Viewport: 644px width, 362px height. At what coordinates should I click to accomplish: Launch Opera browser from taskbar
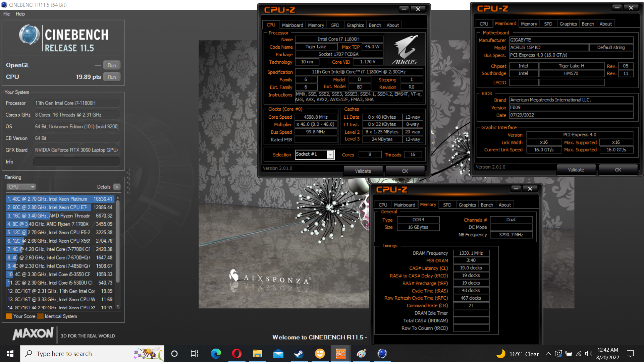tap(236, 354)
